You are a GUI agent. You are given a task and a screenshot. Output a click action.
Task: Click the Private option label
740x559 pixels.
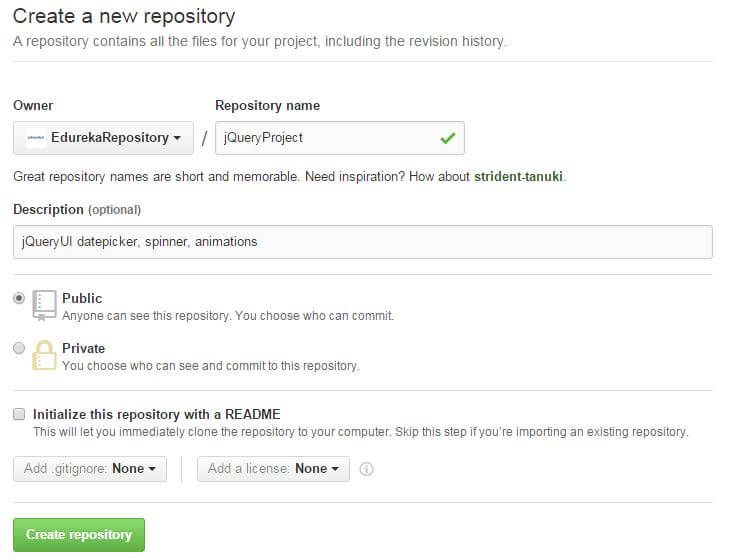pyautogui.click(x=84, y=348)
